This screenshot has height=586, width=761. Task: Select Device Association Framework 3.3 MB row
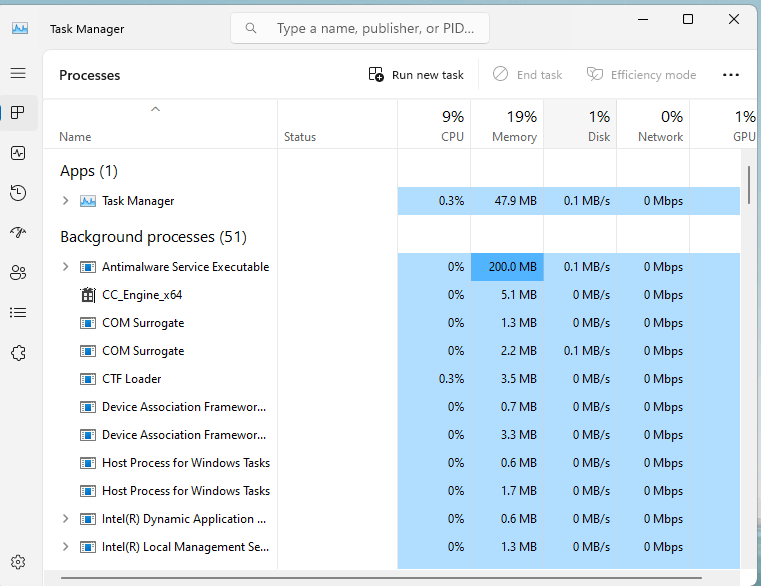coord(392,435)
